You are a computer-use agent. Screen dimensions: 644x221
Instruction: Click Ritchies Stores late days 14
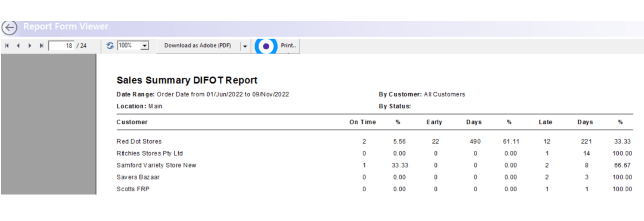pos(586,153)
